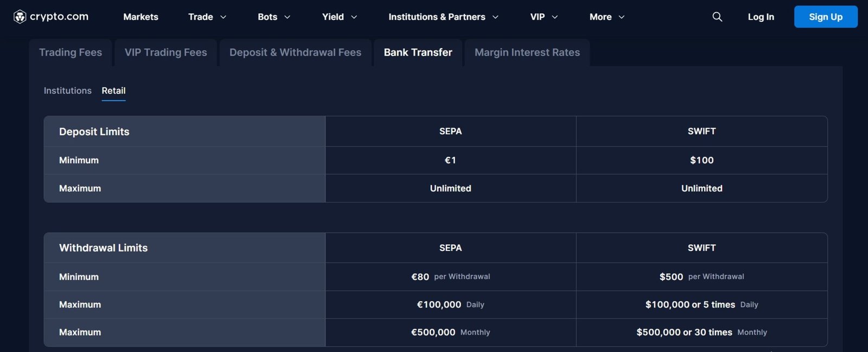The height and width of the screenshot is (352, 868).
Task: Open the Trade menu item
Action: click(x=200, y=17)
